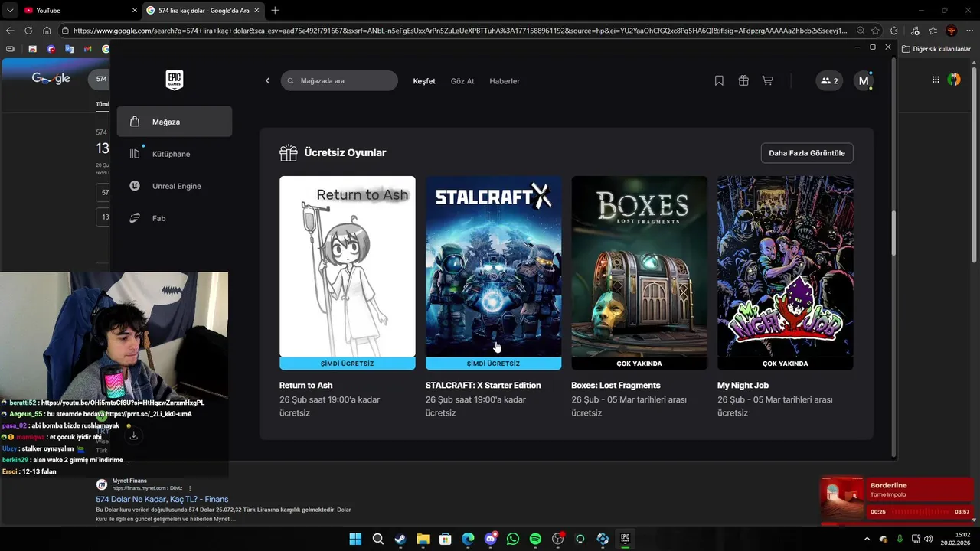Open Epic Games Launcher taskbar icon
Screen dimensions: 980x551
[x=625, y=539]
